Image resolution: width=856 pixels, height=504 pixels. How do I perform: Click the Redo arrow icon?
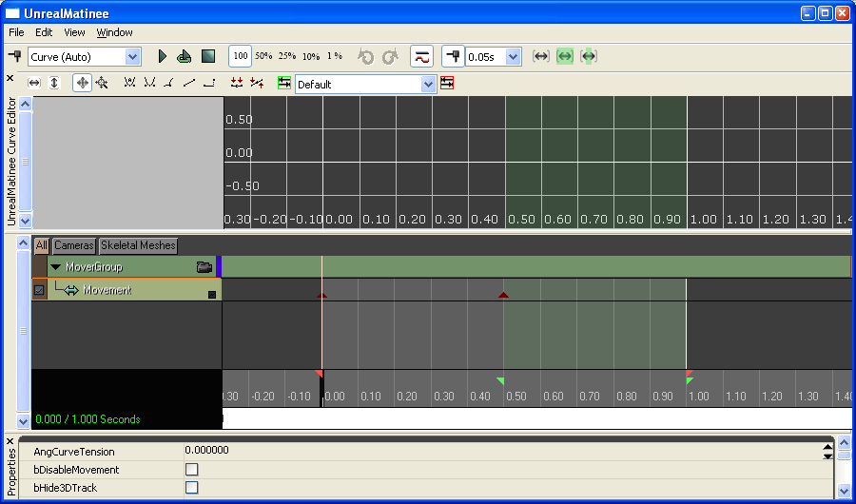coord(390,57)
